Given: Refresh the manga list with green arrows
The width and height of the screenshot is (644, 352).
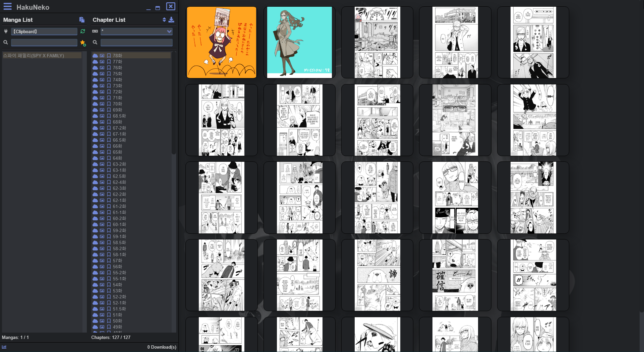Looking at the screenshot, I should [x=83, y=31].
